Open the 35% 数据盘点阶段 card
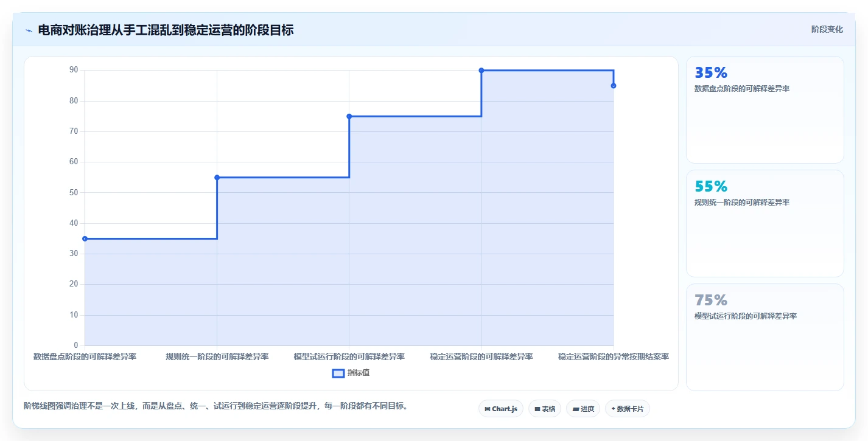Viewport: 868px width, 441px height. (x=765, y=109)
